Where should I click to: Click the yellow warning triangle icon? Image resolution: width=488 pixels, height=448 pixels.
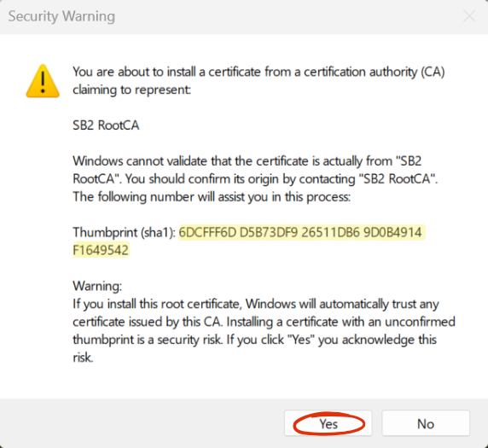43,81
